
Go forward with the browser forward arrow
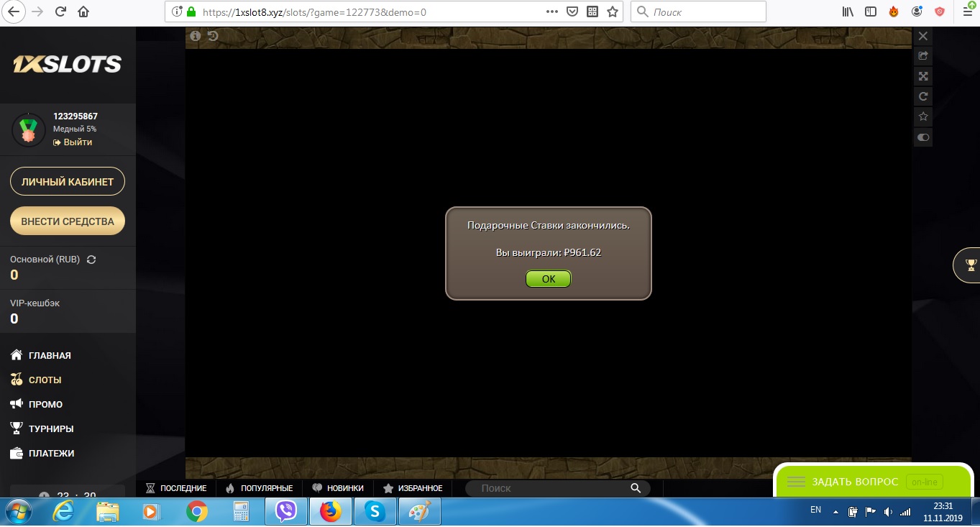click(37, 12)
